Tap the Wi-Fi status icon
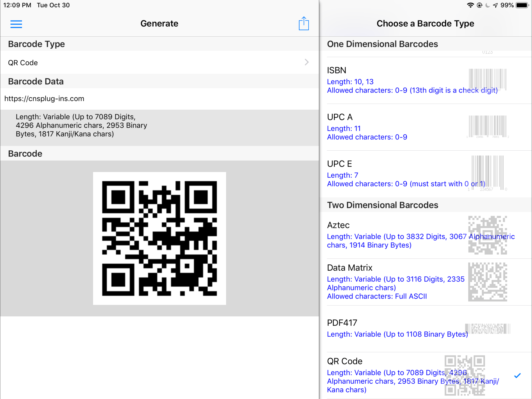The image size is (532, 399). coord(470,5)
